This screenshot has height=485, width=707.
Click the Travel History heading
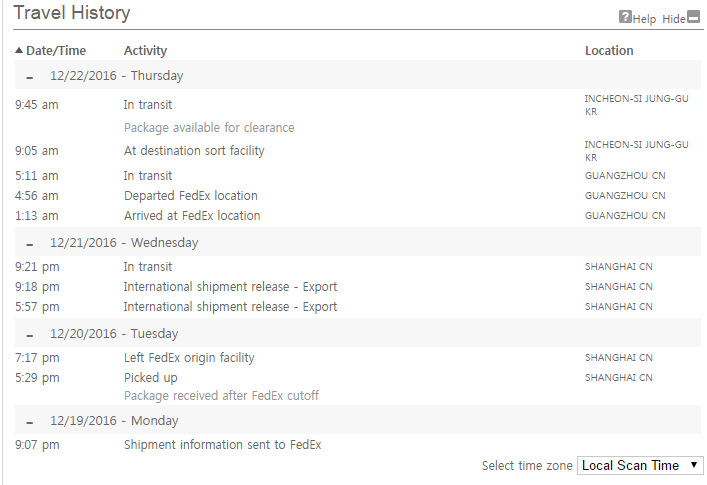pos(72,14)
